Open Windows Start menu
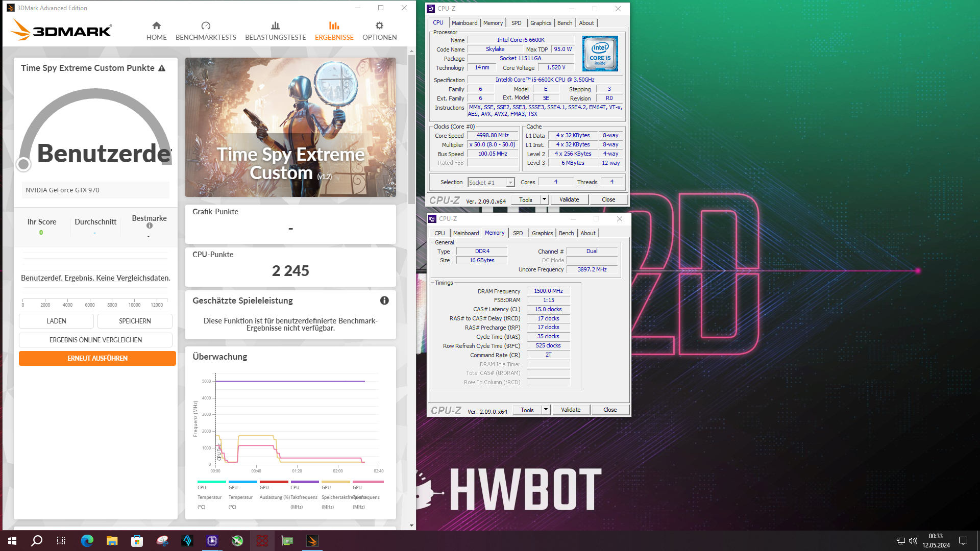980x551 pixels. [12, 541]
